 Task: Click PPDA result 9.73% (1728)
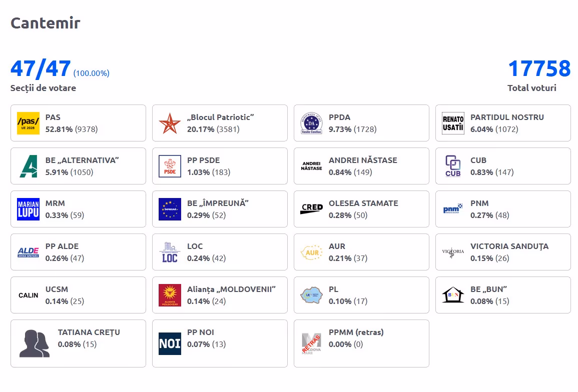point(353,129)
